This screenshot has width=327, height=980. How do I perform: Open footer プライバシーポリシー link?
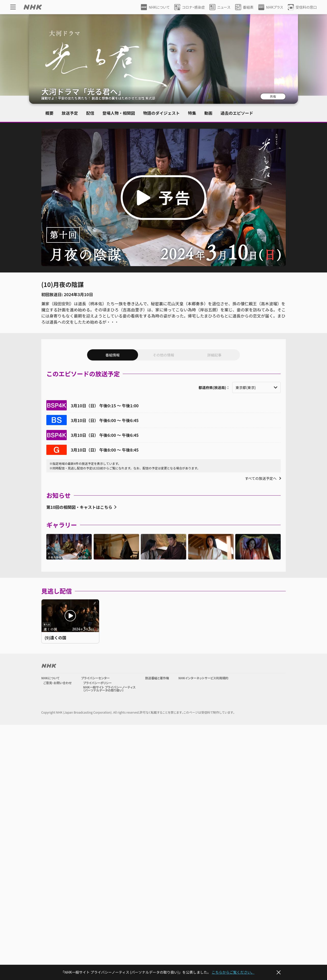[x=98, y=683]
